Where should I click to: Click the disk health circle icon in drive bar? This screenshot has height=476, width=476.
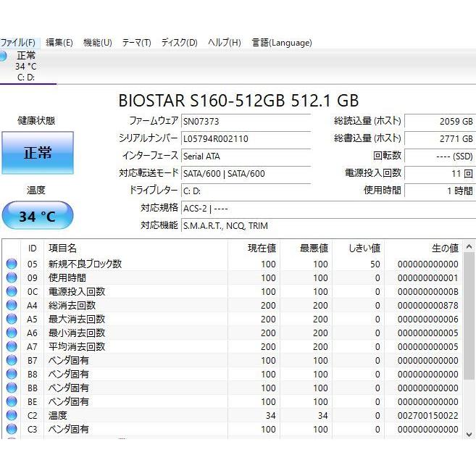3,56
